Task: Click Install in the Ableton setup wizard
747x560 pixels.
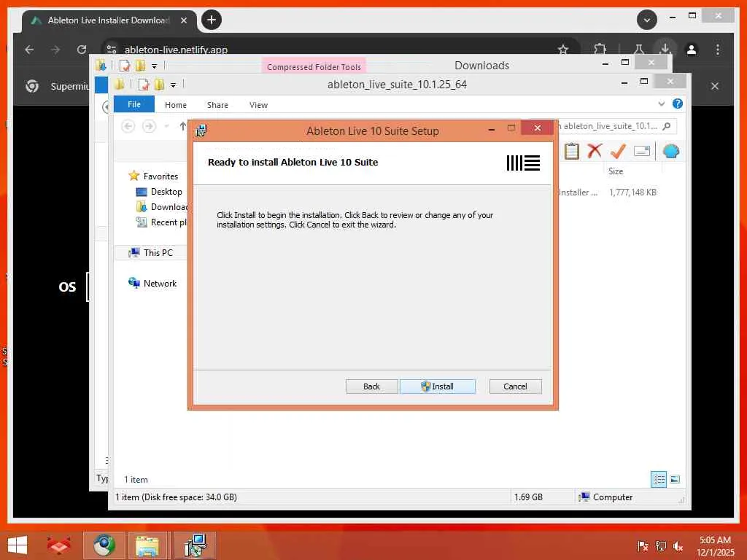Action: [438, 386]
